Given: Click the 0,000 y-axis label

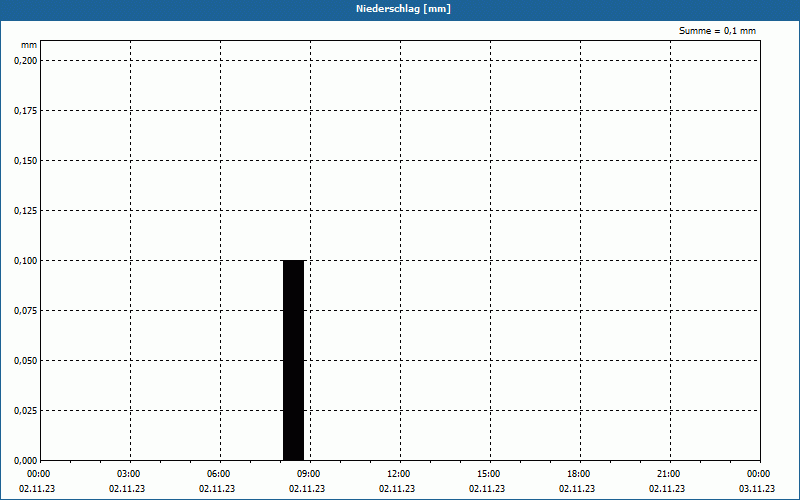Looking at the screenshot, I should (26, 461).
